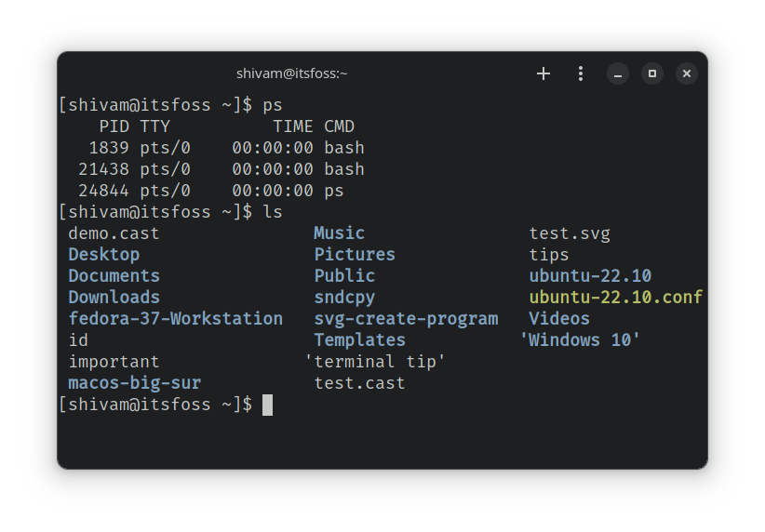This screenshot has height=532, width=765.
Task: Click the ubuntu-22.10.conf file name
Action: (x=615, y=297)
